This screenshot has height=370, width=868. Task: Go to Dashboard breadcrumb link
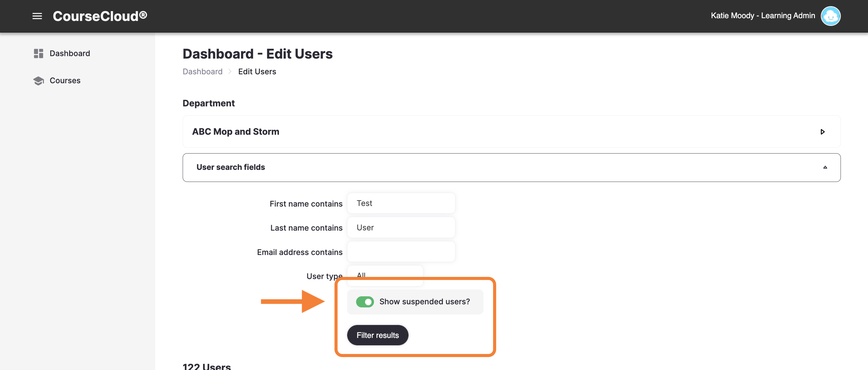point(202,71)
